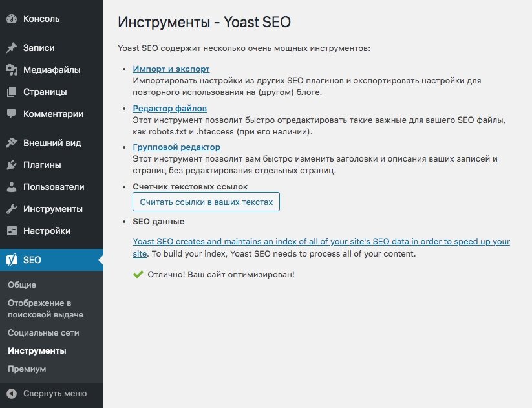
Task: Click Считать ссылки в ваших текстах button
Action: click(206, 202)
